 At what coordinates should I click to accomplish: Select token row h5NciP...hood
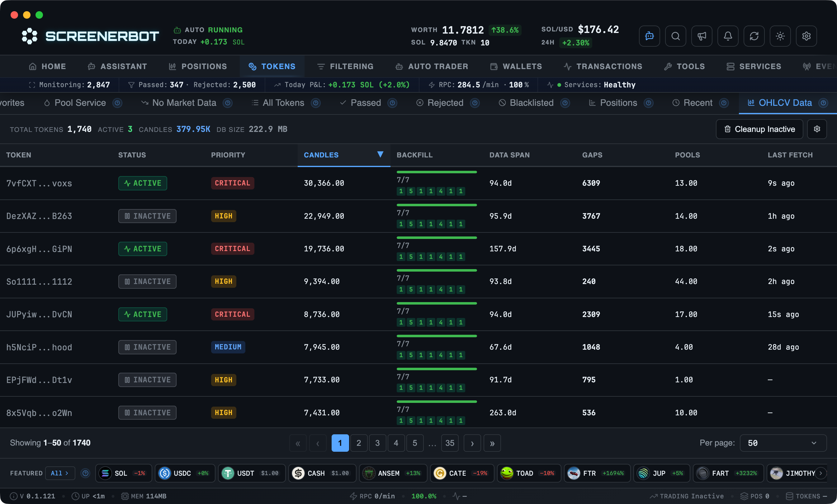pyautogui.click(x=418, y=347)
